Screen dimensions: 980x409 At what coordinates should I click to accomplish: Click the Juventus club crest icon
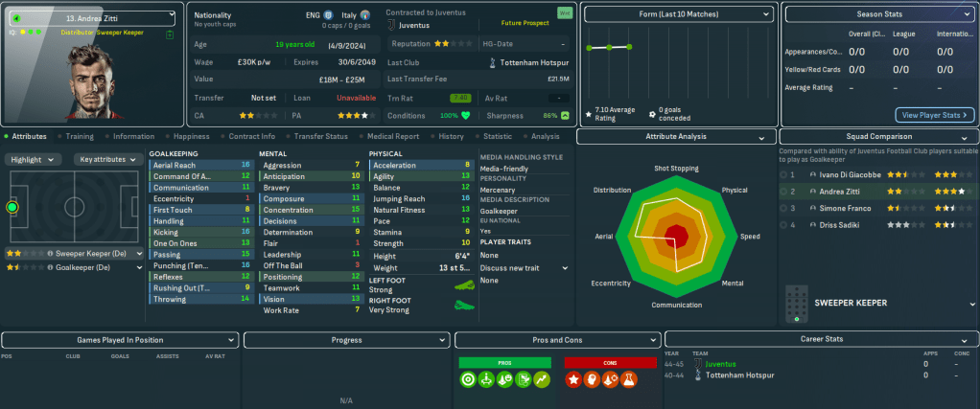click(x=391, y=28)
